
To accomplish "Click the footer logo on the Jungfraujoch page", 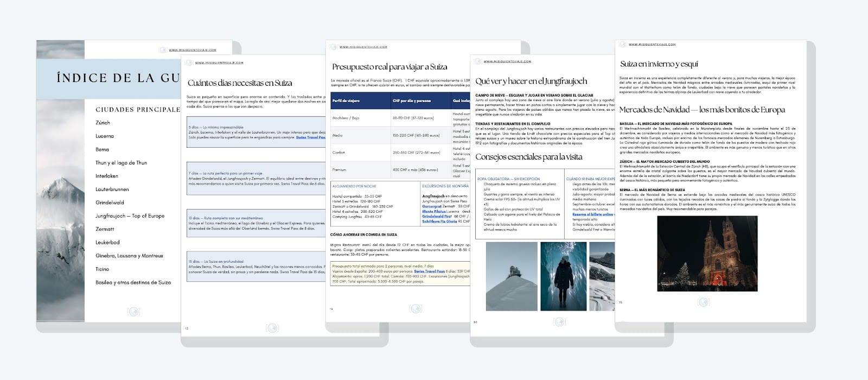I will click(559, 322).
